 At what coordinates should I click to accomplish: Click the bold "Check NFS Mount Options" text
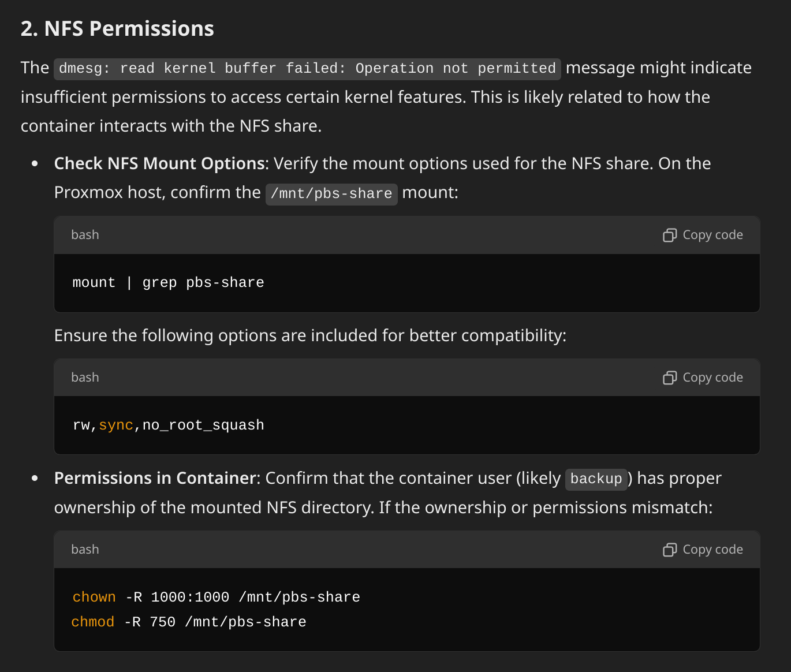159,164
